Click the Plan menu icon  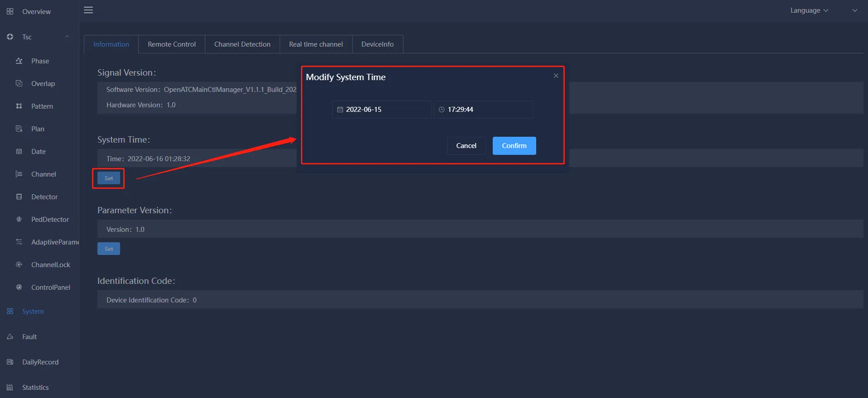(x=19, y=129)
